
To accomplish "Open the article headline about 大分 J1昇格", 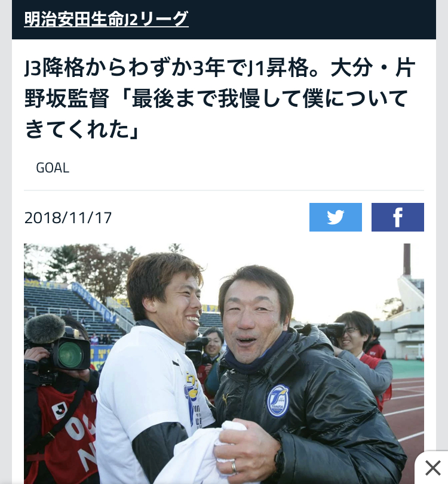I will click(x=220, y=98).
